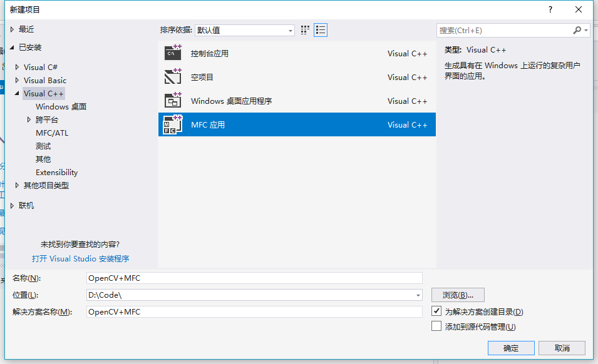Expand the 跨平台 node

pos(29,119)
